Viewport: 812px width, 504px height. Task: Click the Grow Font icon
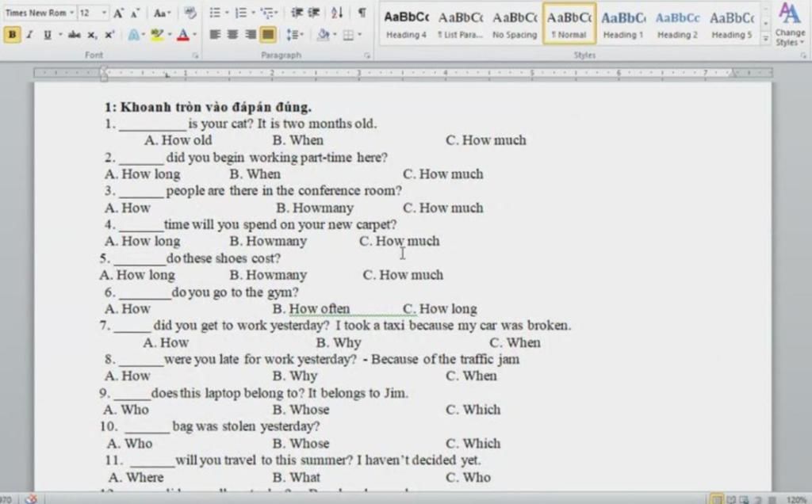click(x=119, y=13)
